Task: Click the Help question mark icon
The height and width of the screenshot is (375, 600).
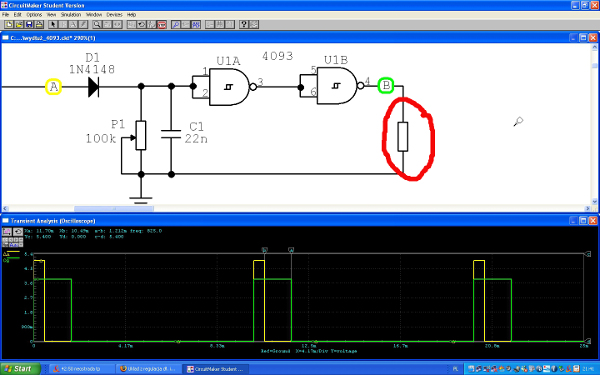Action: coord(244,24)
